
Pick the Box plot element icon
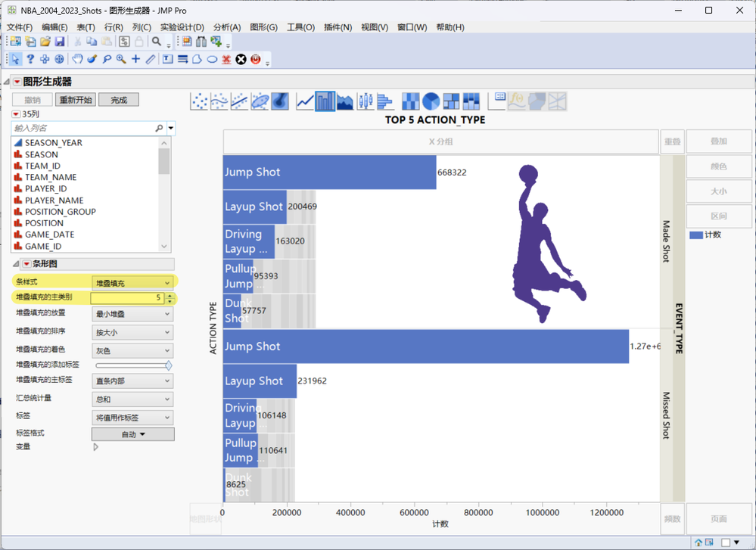click(x=365, y=101)
